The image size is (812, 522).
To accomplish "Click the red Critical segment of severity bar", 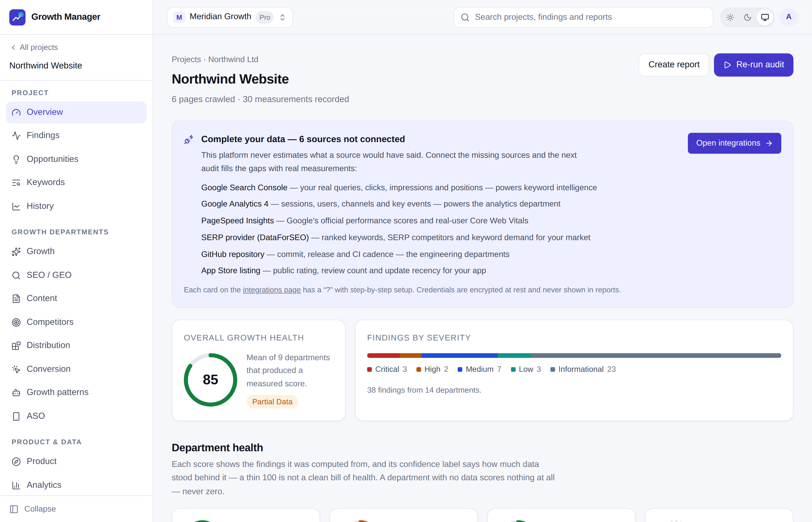I will coord(383,356).
